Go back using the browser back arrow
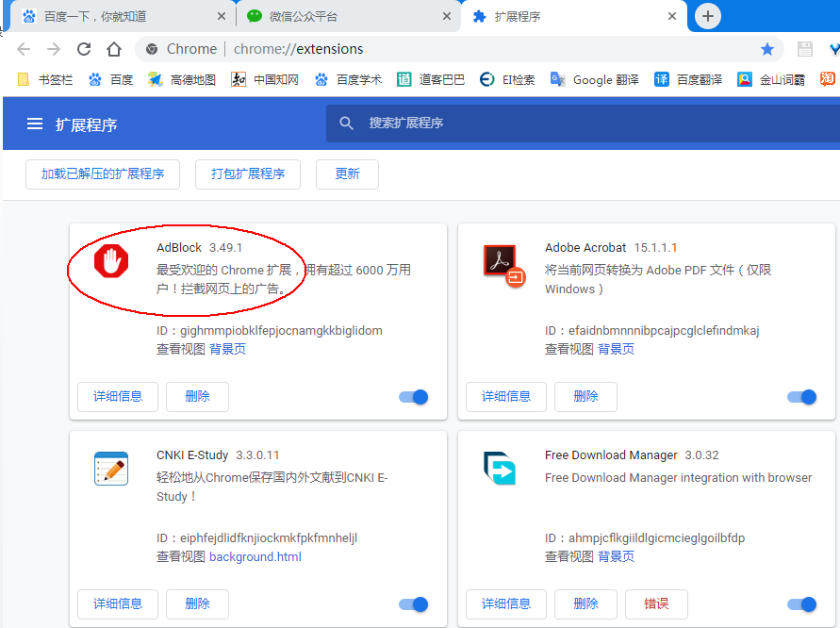The width and height of the screenshot is (840, 628). pos(24,49)
